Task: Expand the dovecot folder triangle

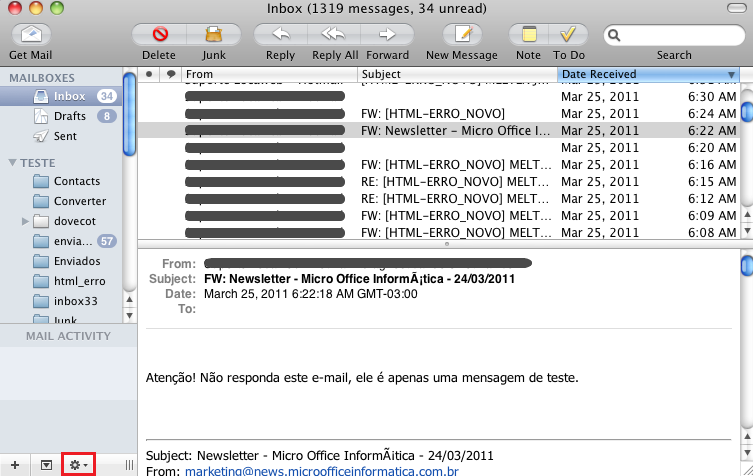Action: (25, 221)
